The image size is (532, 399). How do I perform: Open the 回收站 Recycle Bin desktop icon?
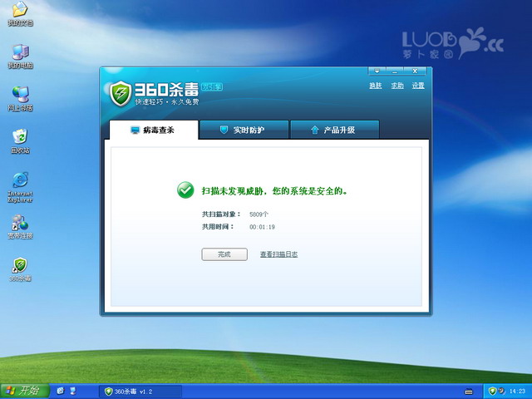click(x=20, y=141)
